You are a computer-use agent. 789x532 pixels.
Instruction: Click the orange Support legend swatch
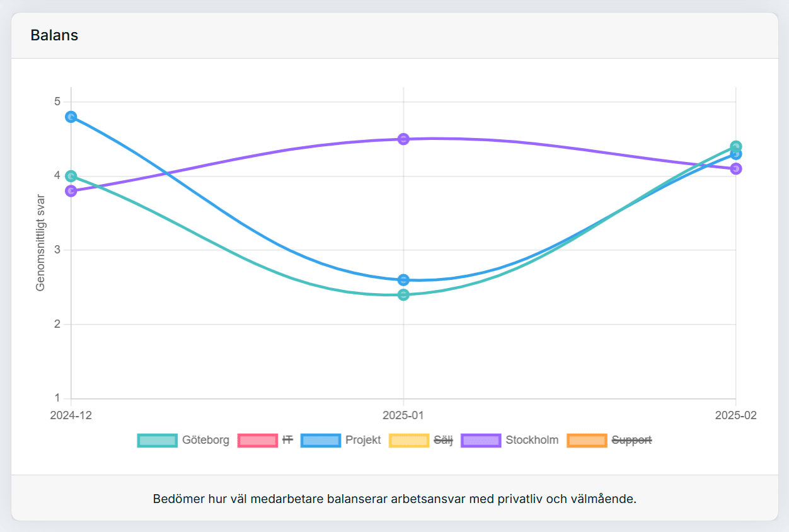pos(587,441)
